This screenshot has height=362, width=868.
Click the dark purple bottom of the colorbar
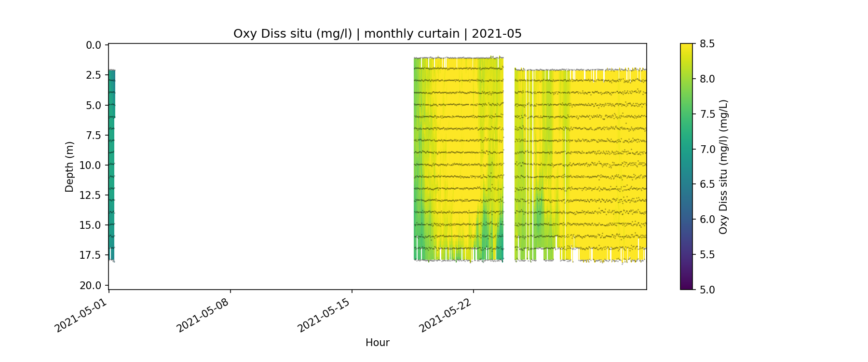[686, 286]
